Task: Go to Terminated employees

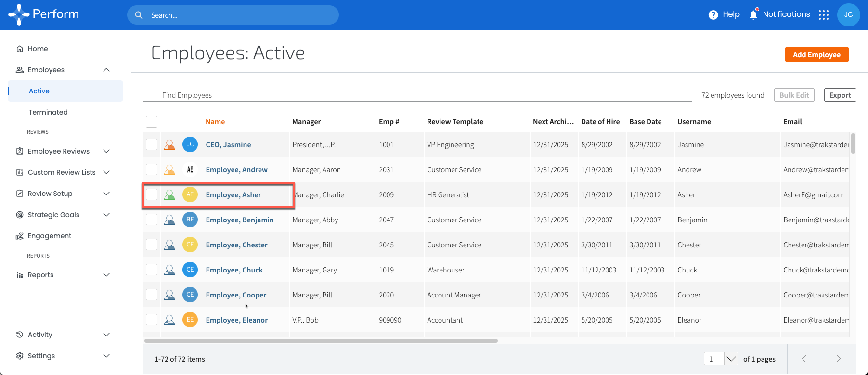Action: click(x=48, y=112)
